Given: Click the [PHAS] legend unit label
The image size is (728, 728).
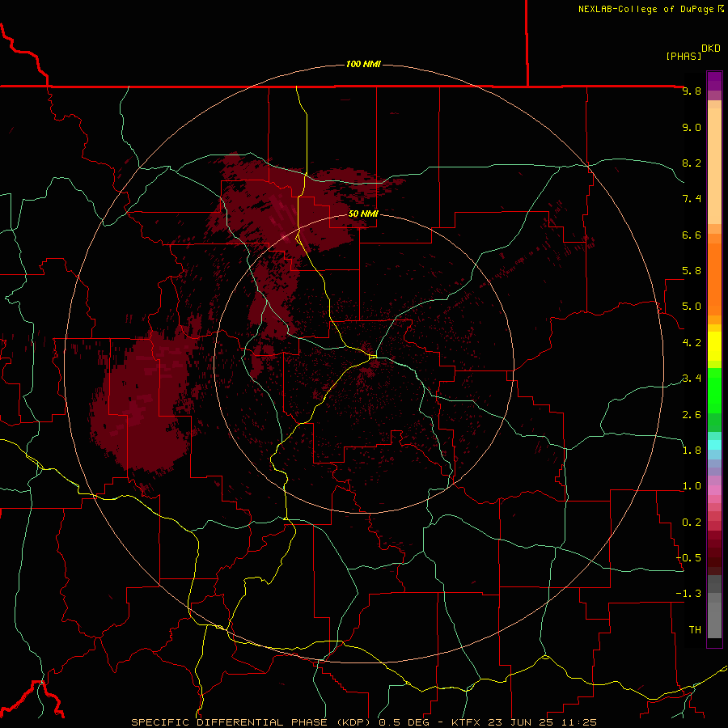Looking at the screenshot, I should click(684, 56).
